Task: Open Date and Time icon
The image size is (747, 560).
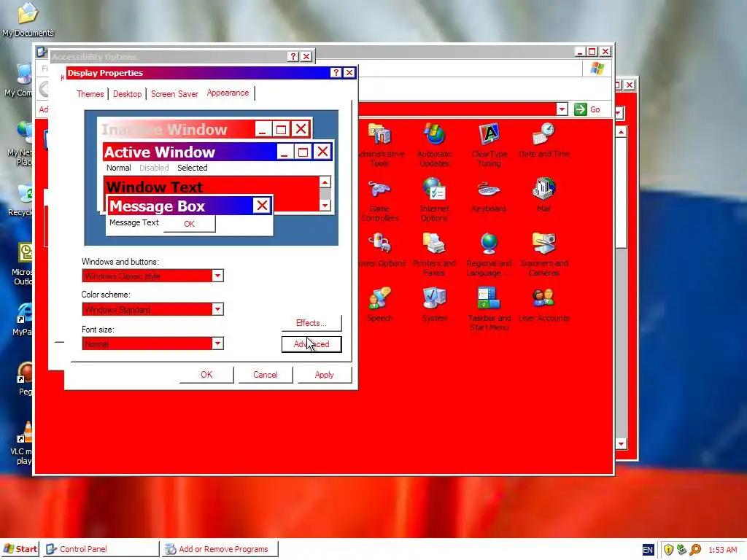Action: [x=543, y=139]
